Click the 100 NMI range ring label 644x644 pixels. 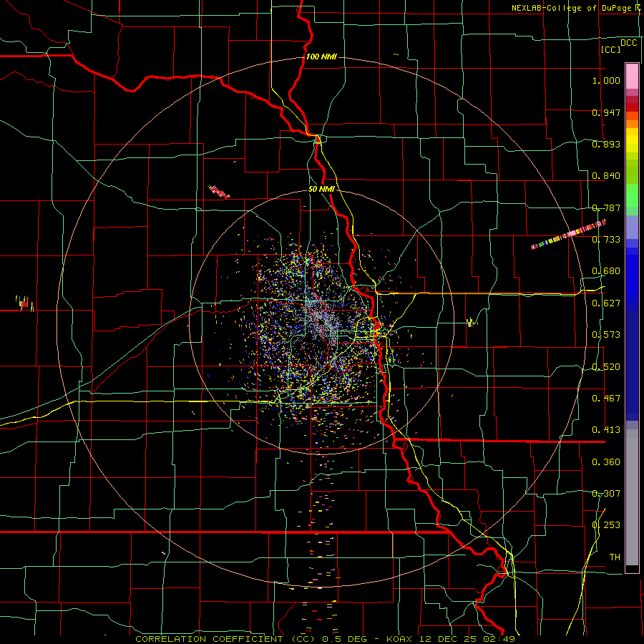coord(321,57)
